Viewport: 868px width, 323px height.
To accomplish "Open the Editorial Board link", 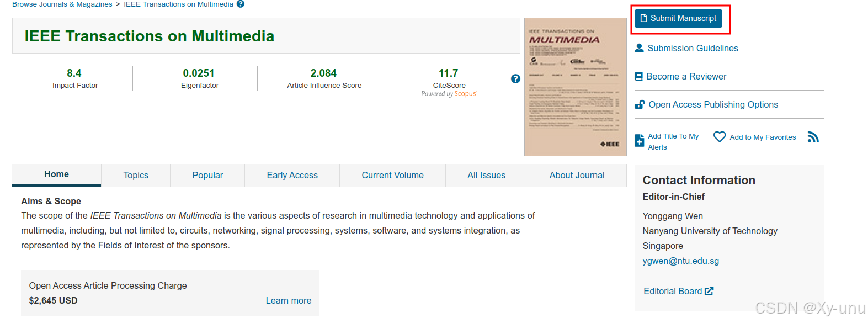I will 673,291.
